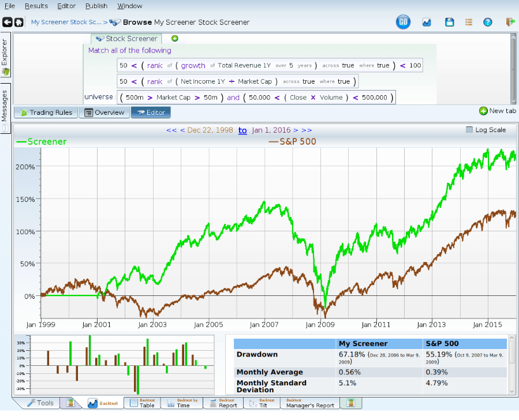Open the Tools tab at bottom
The height and width of the screenshot is (420, 519).
[40, 403]
